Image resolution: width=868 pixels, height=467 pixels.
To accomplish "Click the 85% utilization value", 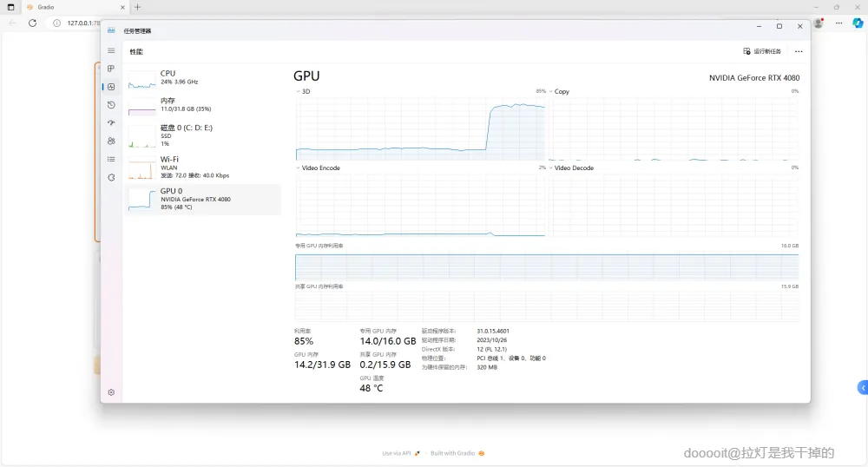I will tap(304, 341).
